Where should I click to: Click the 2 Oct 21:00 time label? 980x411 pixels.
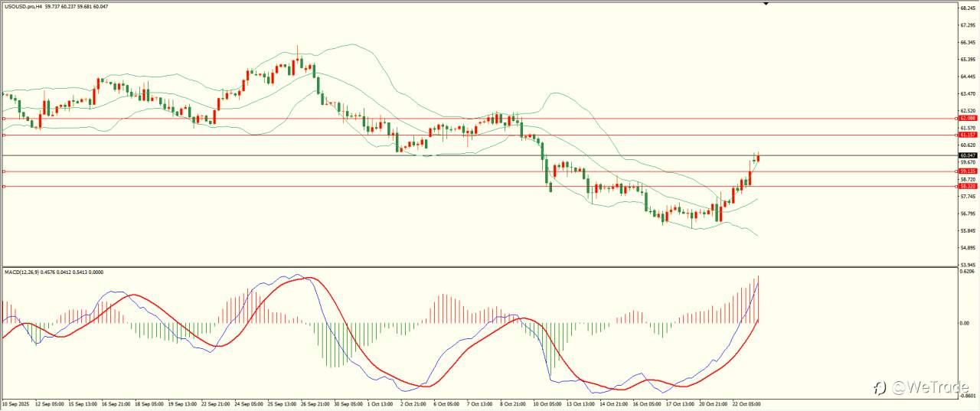coord(414,403)
